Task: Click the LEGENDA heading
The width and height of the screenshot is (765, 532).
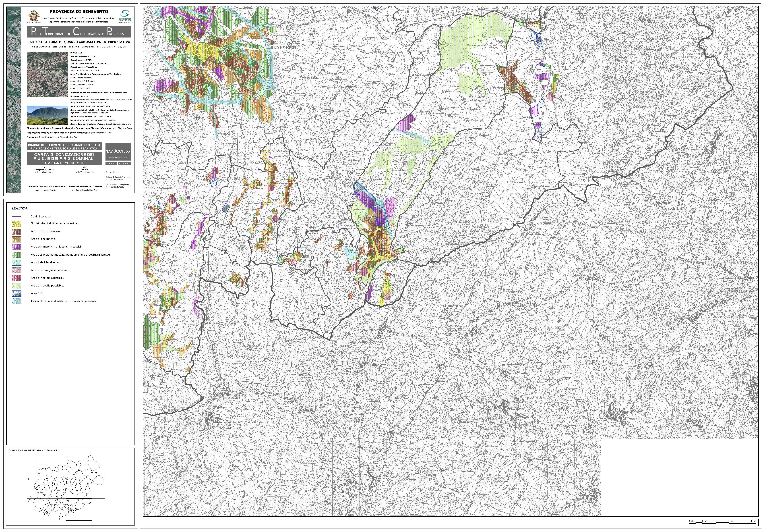Action: (20, 209)
